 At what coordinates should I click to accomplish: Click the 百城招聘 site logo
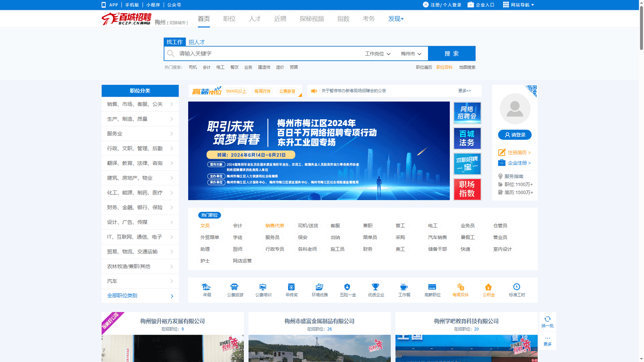pyautogui.click(x=127, y=19)
